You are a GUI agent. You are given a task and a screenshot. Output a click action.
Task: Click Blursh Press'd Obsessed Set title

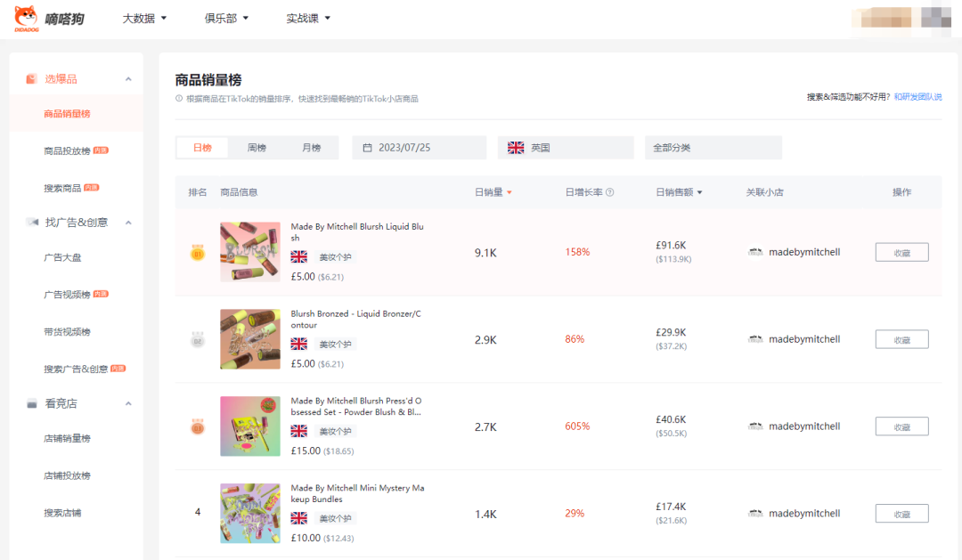[x=355, y=406]
